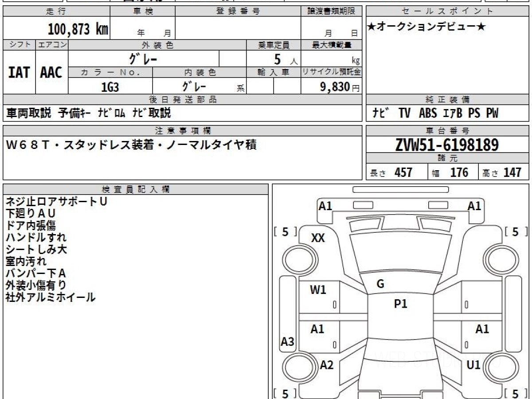532x399 pixels.
Task: Select the ★オークションデビュー★ sales point text
Action: click(x=426, y=27)
